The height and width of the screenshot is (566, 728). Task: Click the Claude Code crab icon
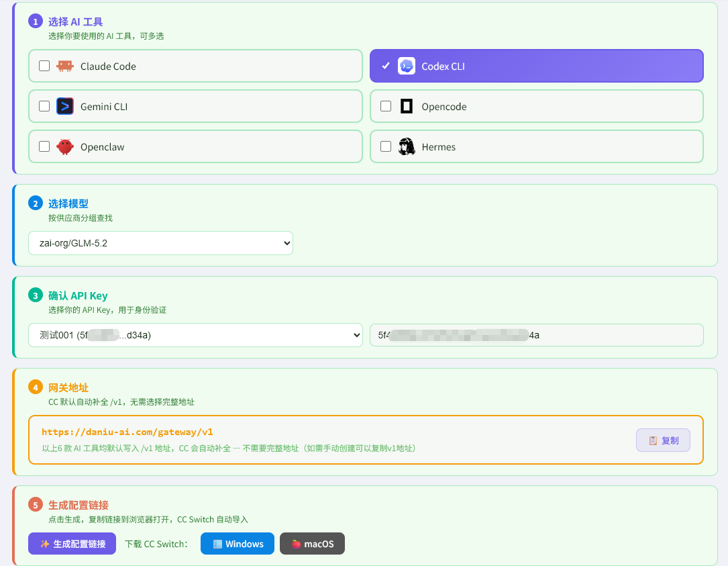pos(65,66)
